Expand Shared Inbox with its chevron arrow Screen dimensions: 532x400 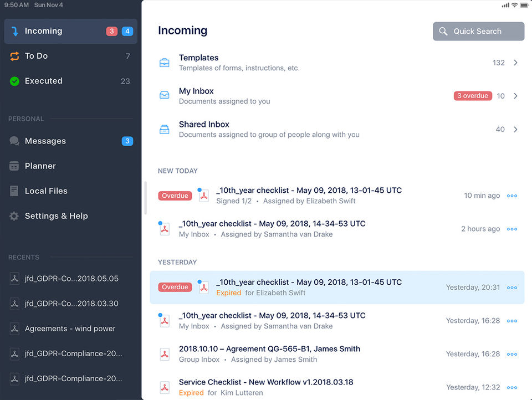pyautogui.click(x=515, y=129)
